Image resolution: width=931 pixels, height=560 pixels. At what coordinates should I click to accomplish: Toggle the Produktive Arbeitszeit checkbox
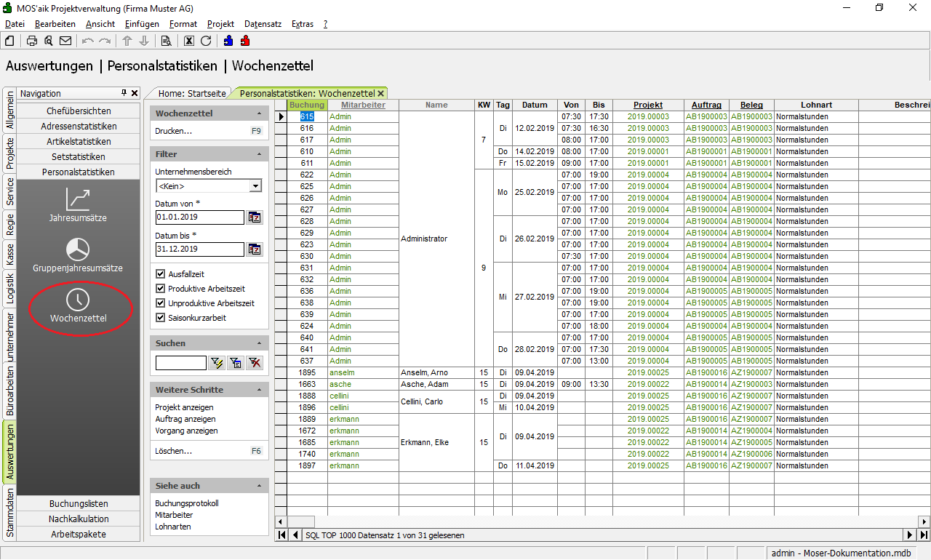tap(161, 289)
